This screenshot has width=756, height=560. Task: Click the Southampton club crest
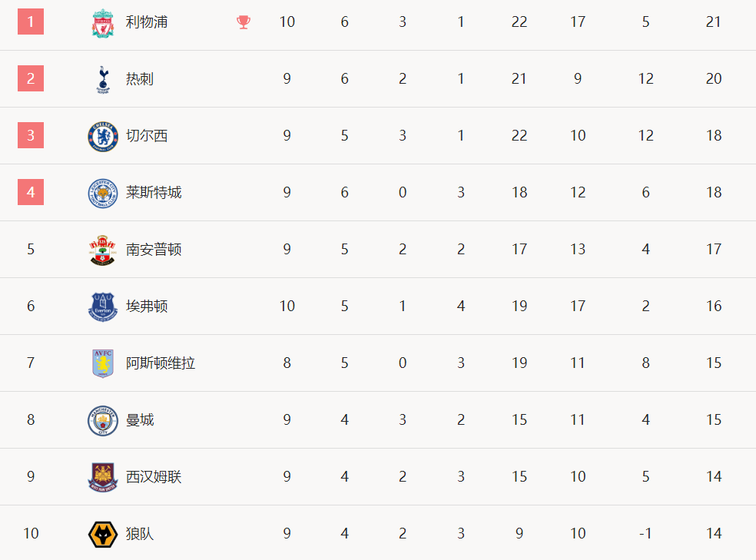103,250
